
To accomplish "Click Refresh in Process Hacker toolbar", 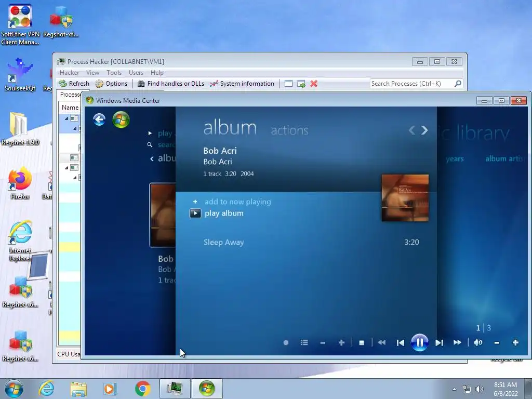I will point(74,84).
